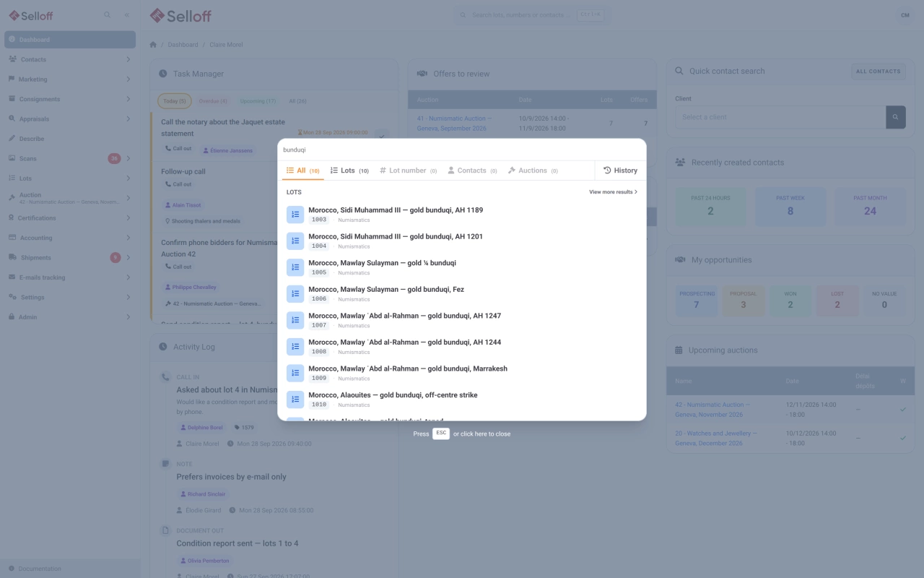Expand the Certifications sidebar chevron
924x578 pixels.
128,218
